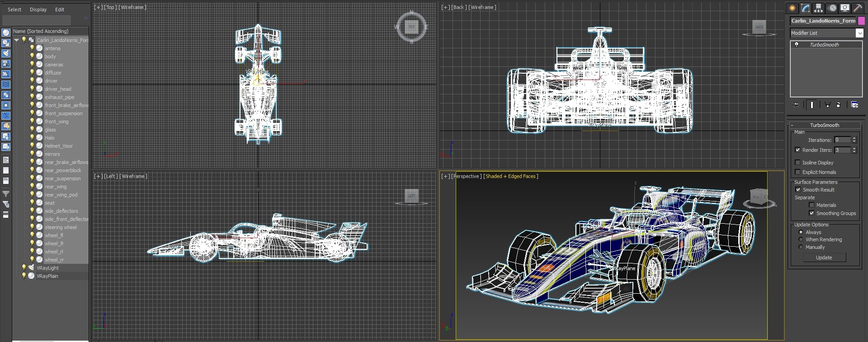Toggle Display Helpers filter in scene explorer

6,74
